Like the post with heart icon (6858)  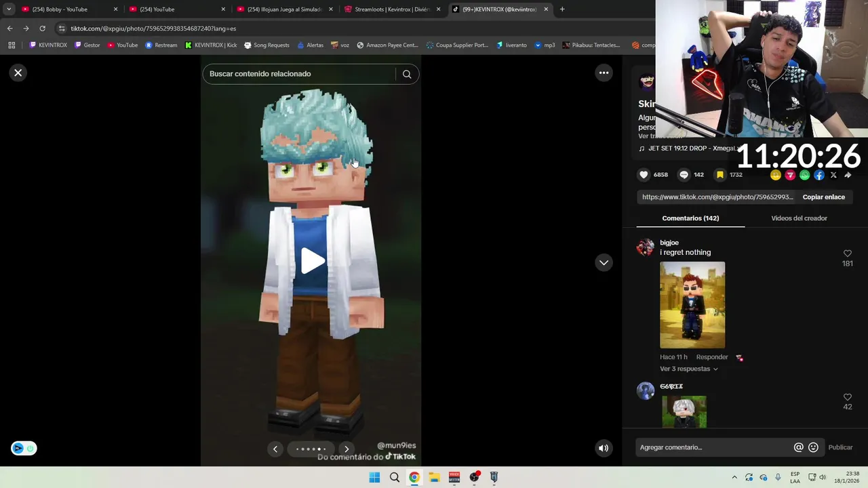pyautogui.click(x=644, y=175)
